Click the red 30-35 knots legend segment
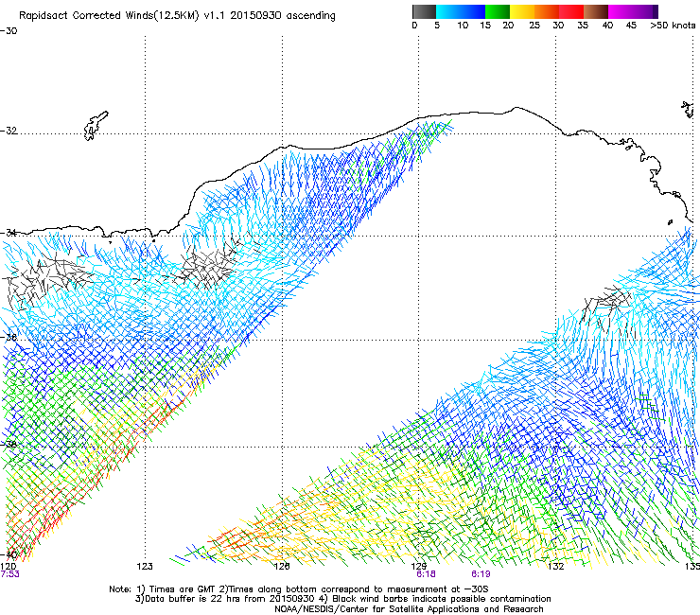This screenshot has height=615, width=700. coord(571,11)
